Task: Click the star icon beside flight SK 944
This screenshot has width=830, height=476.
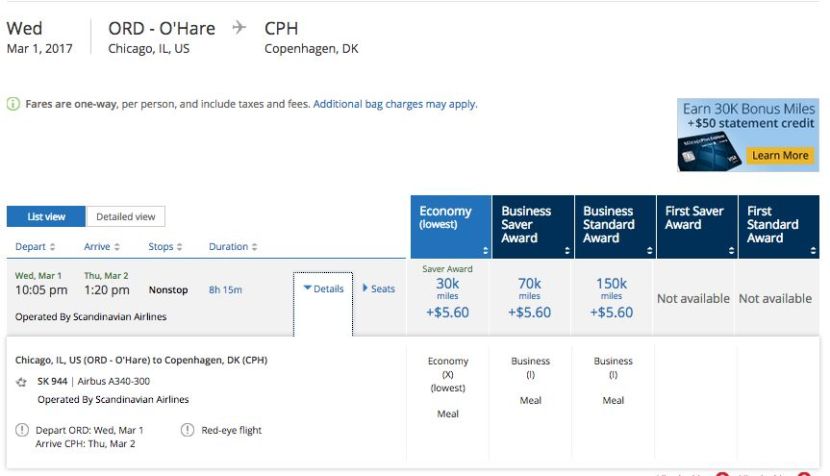Action: pos(22,382)
